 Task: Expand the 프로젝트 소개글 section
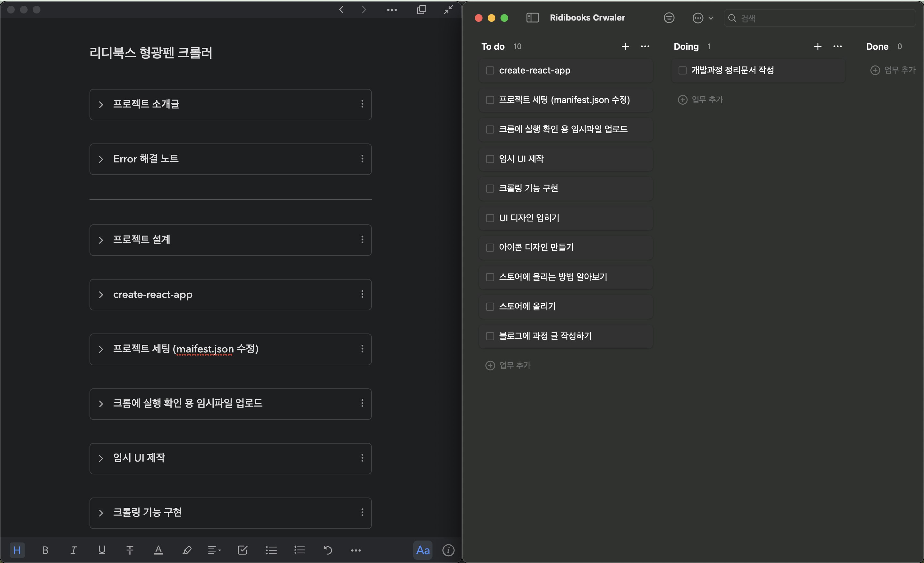[x=100, y=104]
